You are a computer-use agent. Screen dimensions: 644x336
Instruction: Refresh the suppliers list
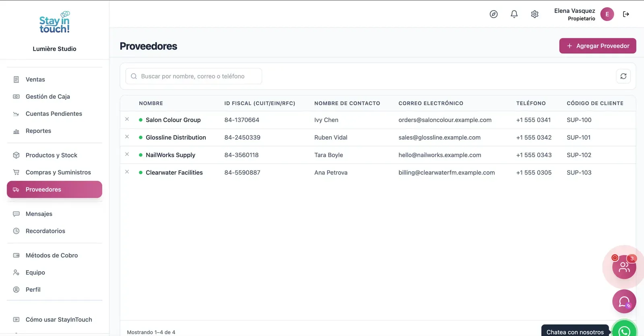click(623, 76)
